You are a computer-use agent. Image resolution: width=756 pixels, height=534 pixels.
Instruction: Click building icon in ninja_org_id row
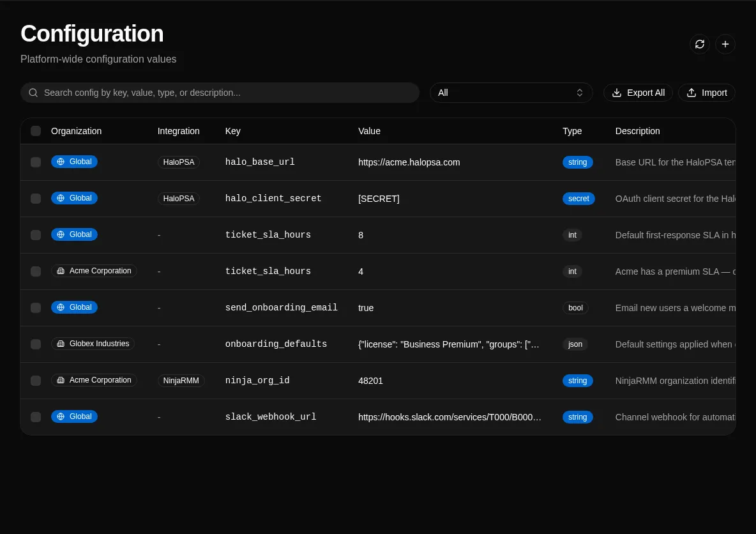61,380
